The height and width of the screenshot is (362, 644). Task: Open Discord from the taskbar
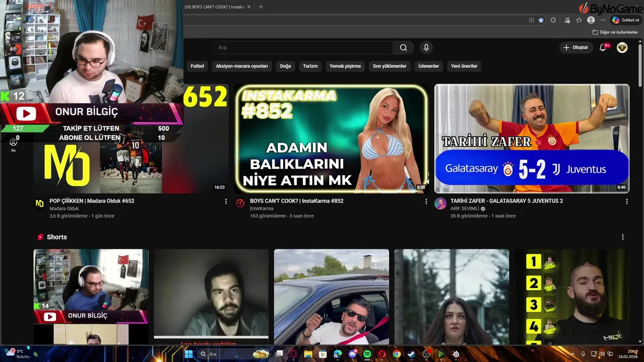click(353, 354)
